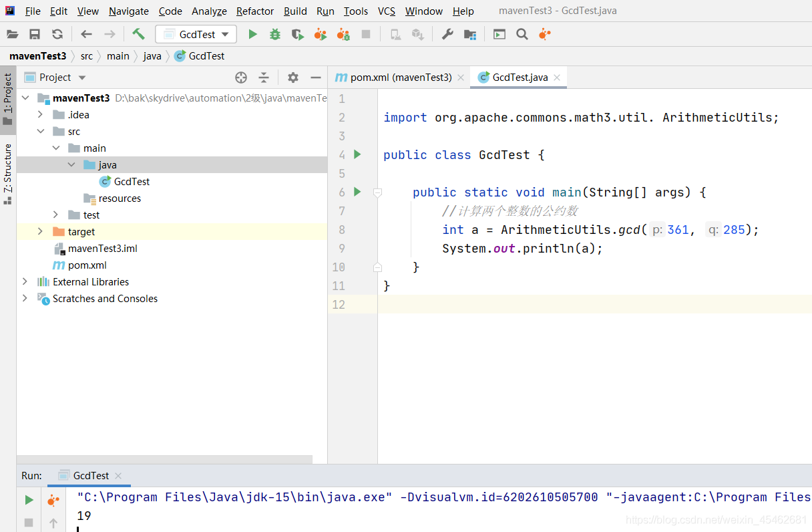This screenshot has height=532, width=812.
Task: Navigate forward with right arrow icon
Action: pyautogui.click(x=110, y=34)
